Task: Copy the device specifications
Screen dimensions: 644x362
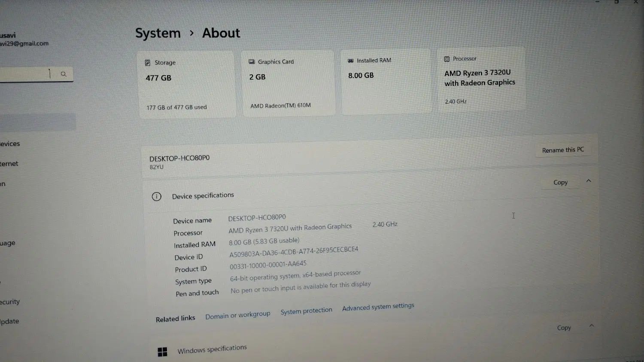Action: [x=560, y=182]
